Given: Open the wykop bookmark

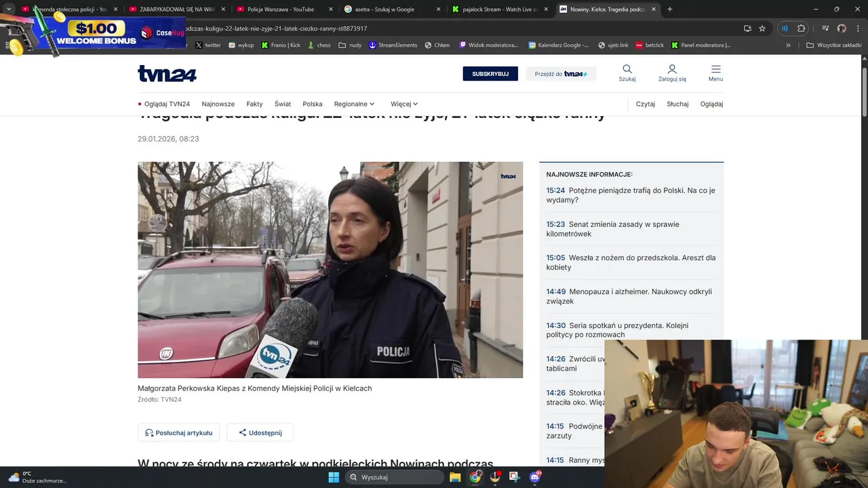Looking at the screenshot, I should 241,45.
